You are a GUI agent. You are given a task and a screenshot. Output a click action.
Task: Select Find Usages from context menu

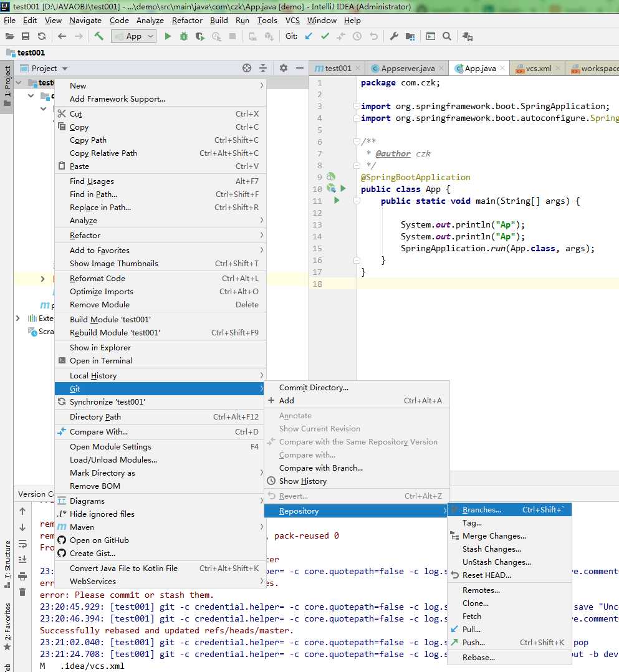click(160, 181)
